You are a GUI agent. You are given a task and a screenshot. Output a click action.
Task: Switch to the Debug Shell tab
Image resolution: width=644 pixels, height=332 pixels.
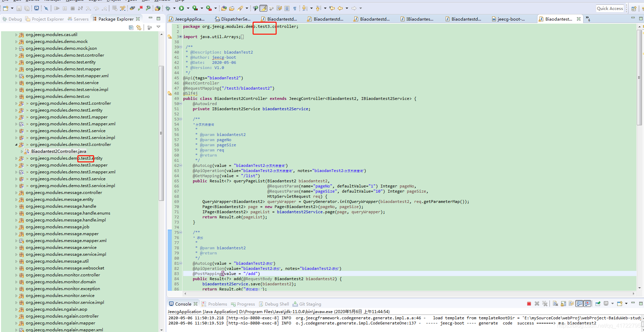[274, 304]
